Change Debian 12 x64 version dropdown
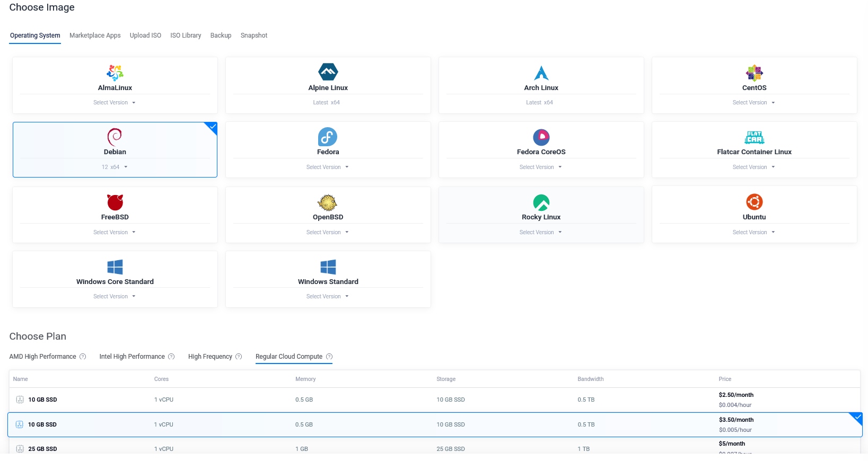Viewport: 868px width, 461px height. [115, 167]
